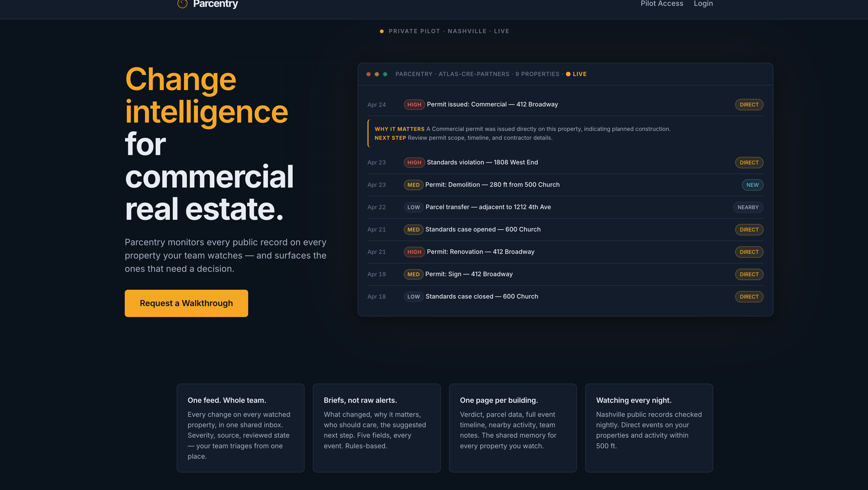Click the orange LIVE status indicator in feed header

pyautogui.click(x=576, y=74)
